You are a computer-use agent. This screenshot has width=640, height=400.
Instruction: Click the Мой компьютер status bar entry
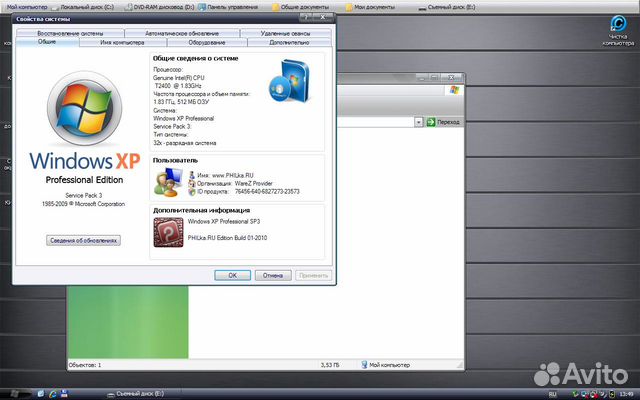tap(386, 365)
